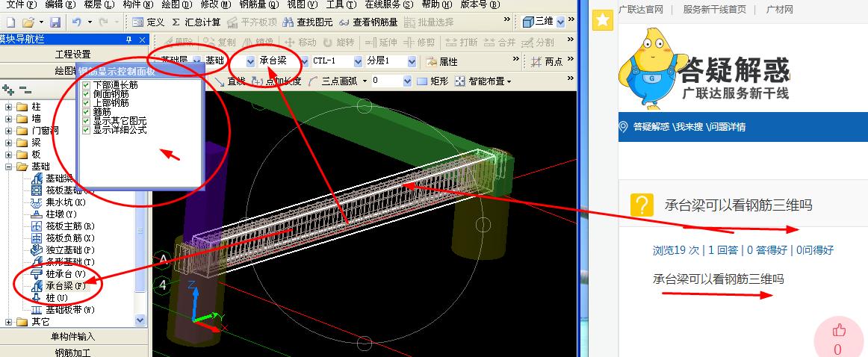Click the 工程设置 panel button
This screenshot has width=868, height=357.
(73, 55)
